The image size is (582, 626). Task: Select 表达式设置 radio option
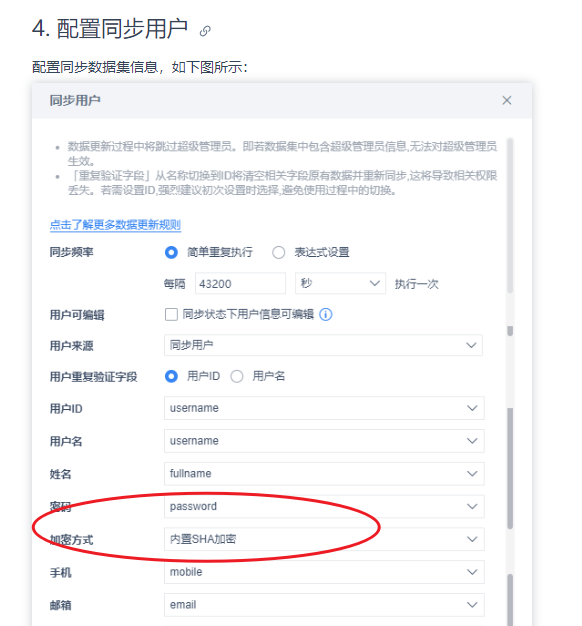pyautogui.click(x=278, y=252)
